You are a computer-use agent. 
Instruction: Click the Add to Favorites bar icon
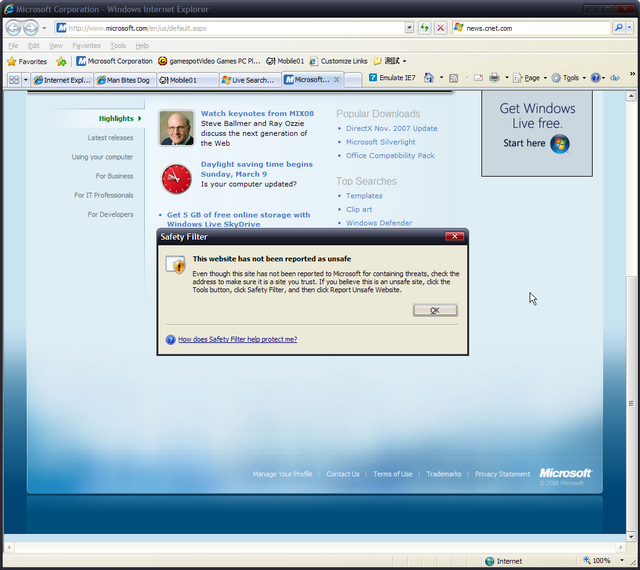pyautogui.click(x=61, y=61)
